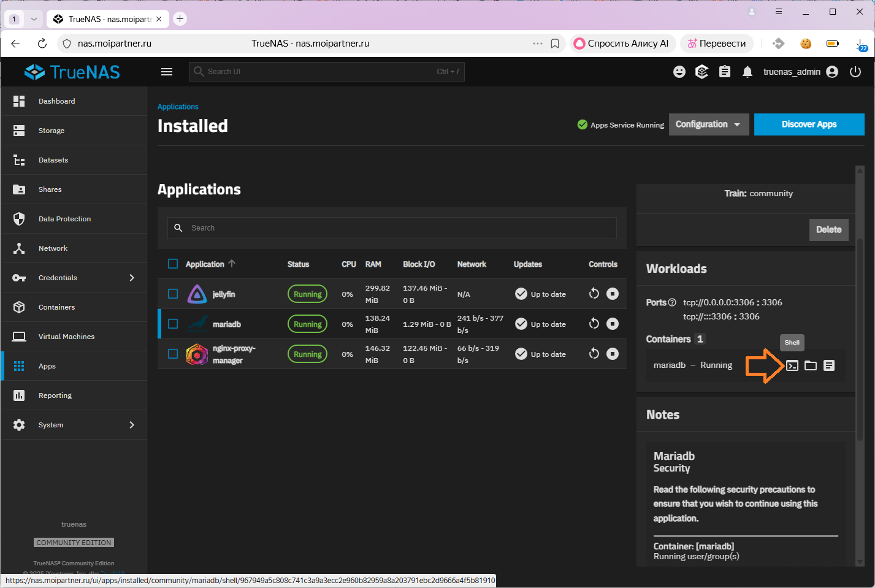Open Virtual Machines page
This screenshot has width=875, height=588.
pyautogui.click(x=66, y=337)
